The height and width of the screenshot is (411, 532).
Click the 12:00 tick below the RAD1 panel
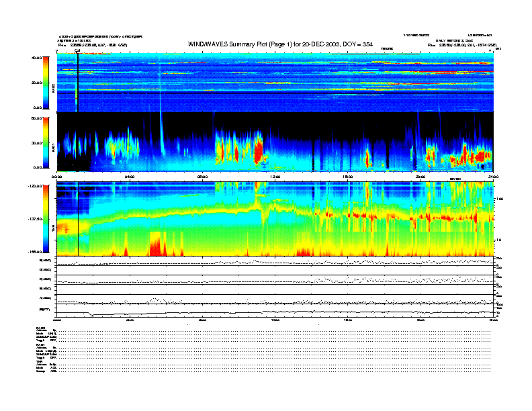[275, 177]
